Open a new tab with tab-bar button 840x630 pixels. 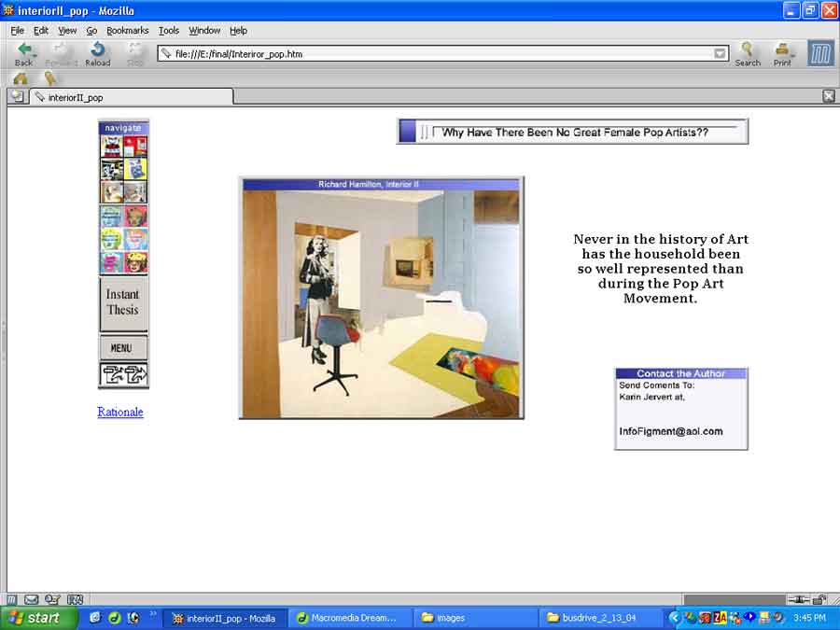tap(16, 96)
